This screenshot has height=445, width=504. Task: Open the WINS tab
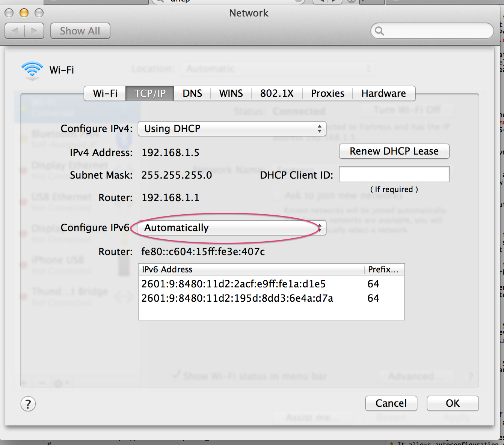231,93
